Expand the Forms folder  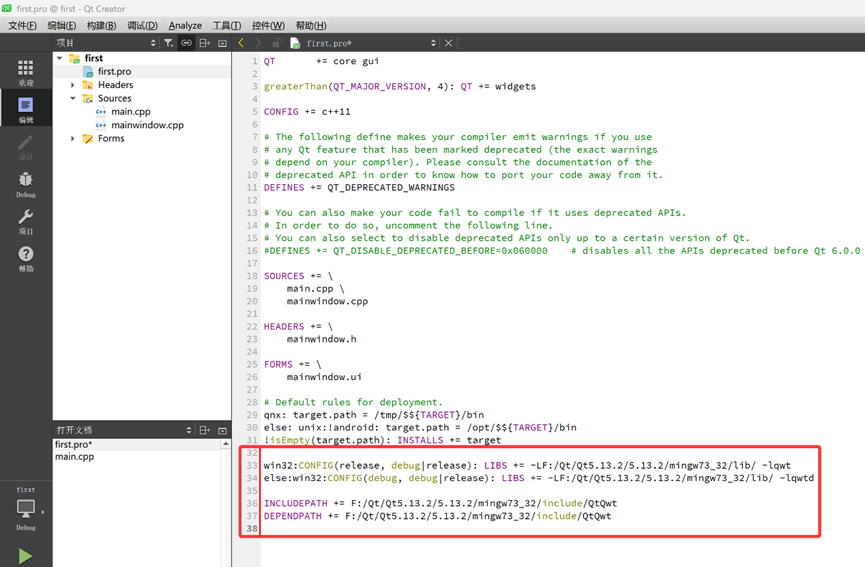point(72,138)
